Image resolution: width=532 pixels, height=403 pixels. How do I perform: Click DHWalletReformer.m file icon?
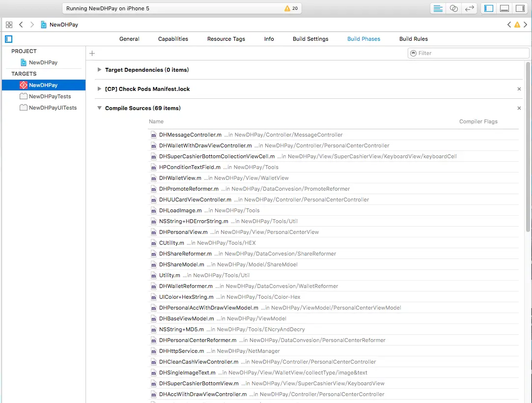pos(153,287)
